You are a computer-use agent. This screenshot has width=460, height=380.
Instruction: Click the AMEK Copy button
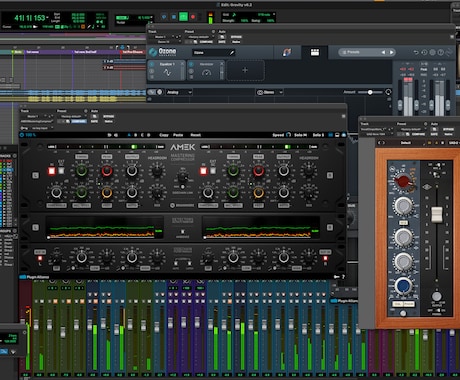pos(164,135)
